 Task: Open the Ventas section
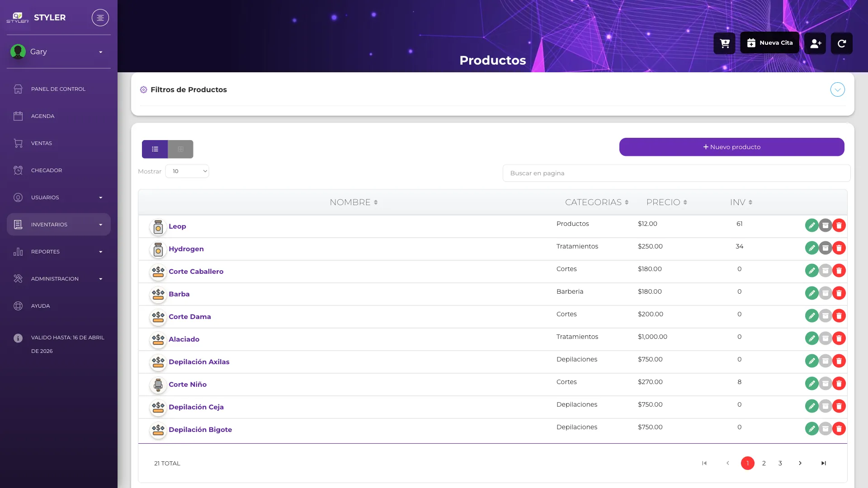[x=59, y=143]
